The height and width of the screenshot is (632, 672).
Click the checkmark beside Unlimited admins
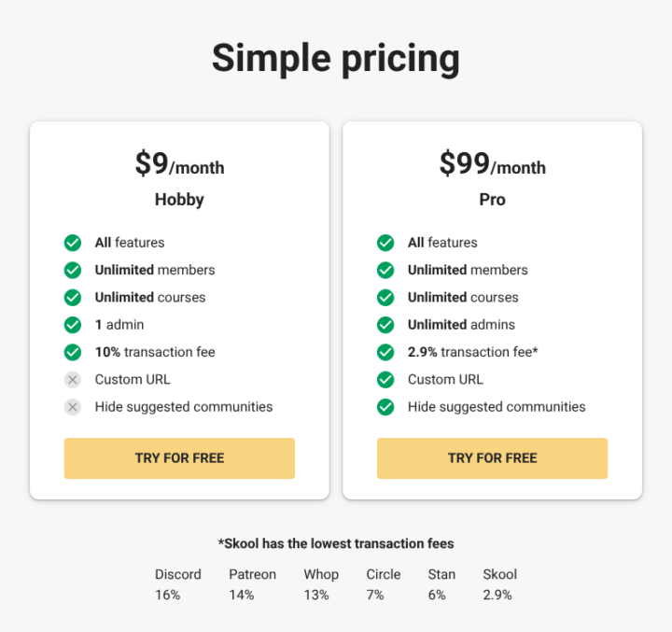(x=385, y=325)
